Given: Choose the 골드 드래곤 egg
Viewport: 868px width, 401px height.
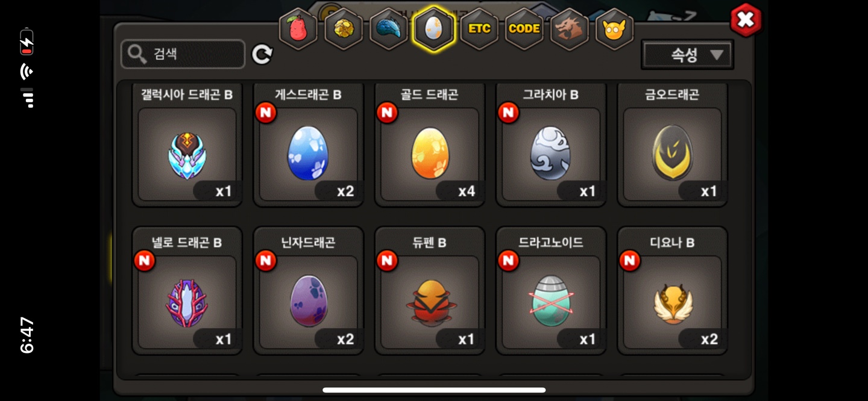Looking at the screenshot, I should click(430, 145).
